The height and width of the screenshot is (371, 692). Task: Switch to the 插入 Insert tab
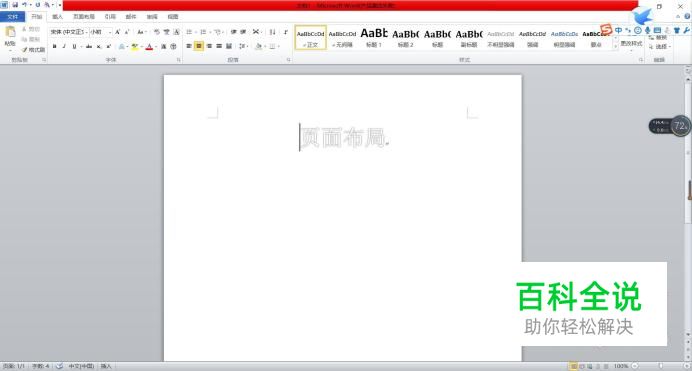click(57, 17)
